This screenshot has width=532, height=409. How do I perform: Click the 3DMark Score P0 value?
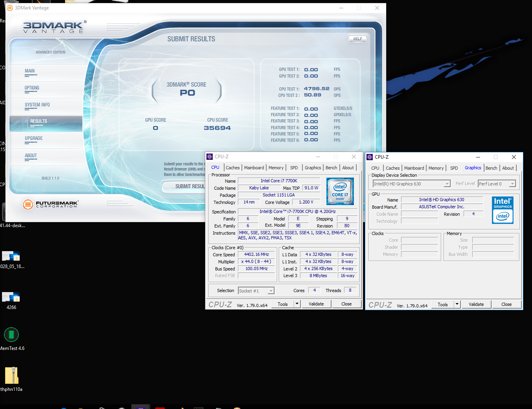coord(188,93)
